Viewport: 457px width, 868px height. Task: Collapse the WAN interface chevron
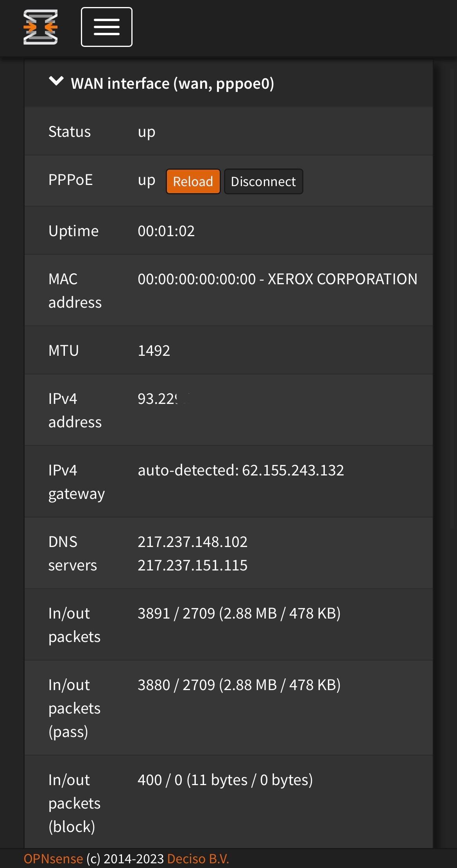point(56,81)
